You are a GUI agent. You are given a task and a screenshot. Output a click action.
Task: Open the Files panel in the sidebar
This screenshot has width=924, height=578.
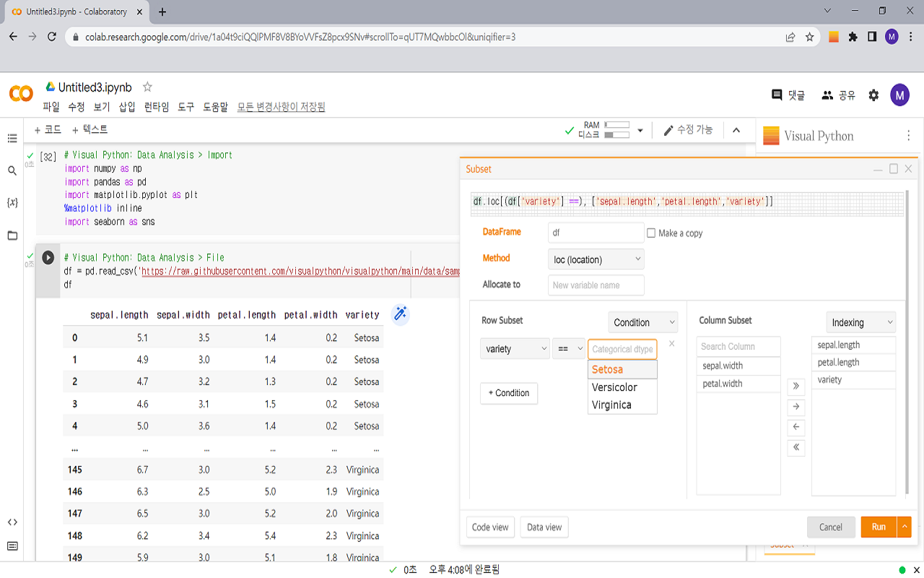[11, 234]
